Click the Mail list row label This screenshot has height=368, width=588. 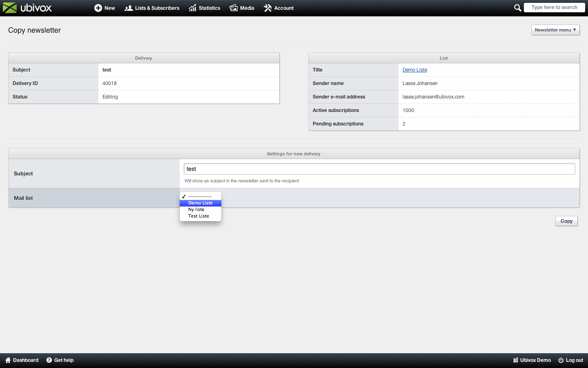pos(23,198)
